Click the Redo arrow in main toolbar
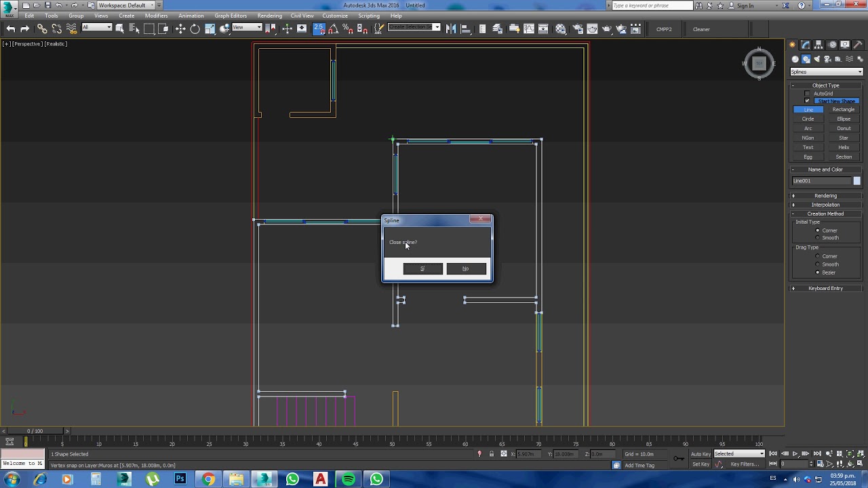The width and height of the screenshot is (868, 488). [25, 28]
